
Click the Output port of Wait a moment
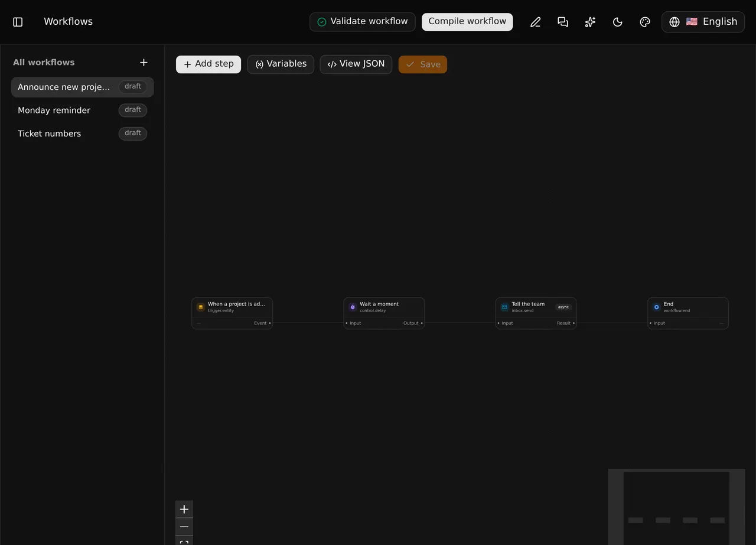[x=422, y=323]
